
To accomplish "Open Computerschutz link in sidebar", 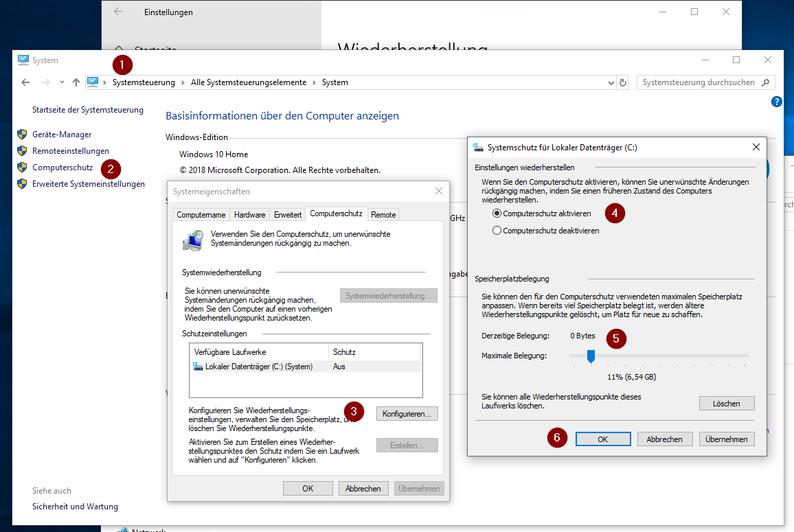I will (63, 167).
